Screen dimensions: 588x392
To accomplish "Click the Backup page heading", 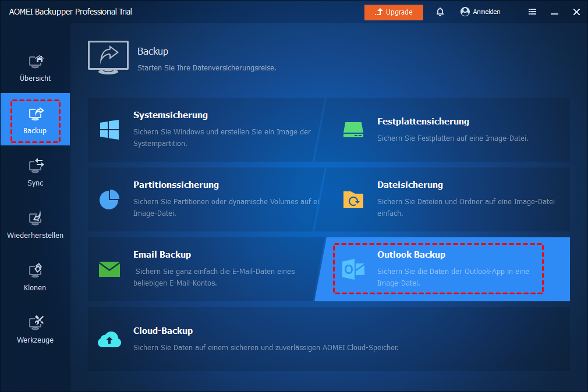I will pos(153,51).
